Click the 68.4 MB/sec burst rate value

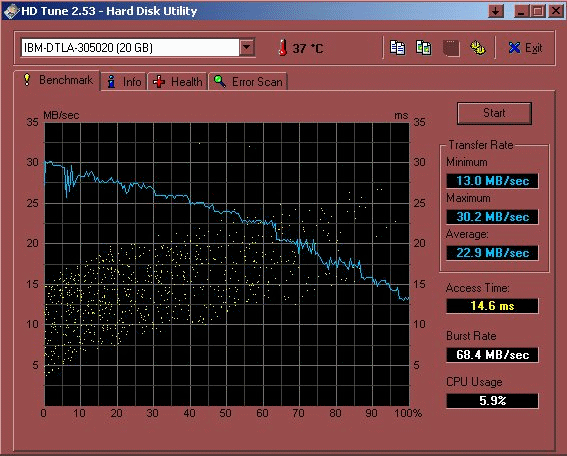tap(492, 355)
